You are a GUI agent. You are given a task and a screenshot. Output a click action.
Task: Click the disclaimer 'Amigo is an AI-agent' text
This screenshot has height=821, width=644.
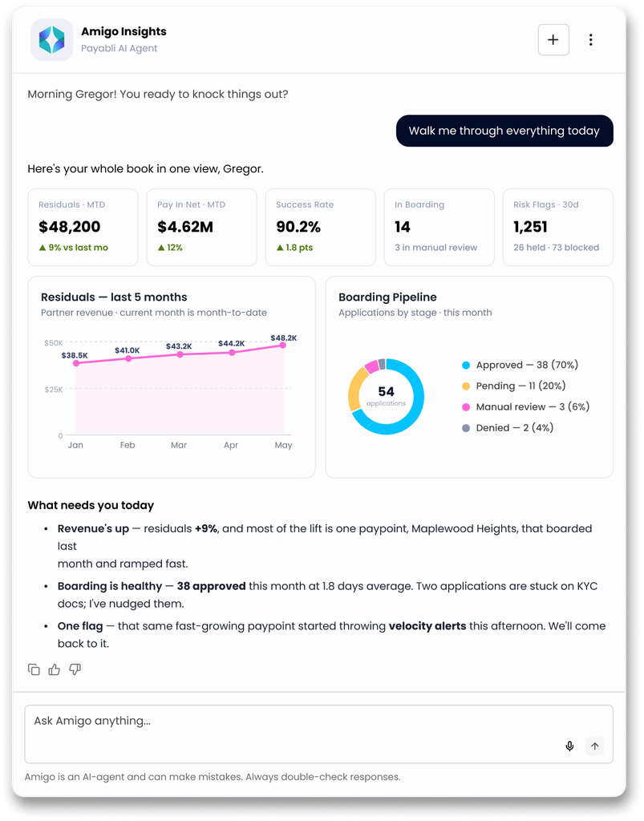point(213,777)
